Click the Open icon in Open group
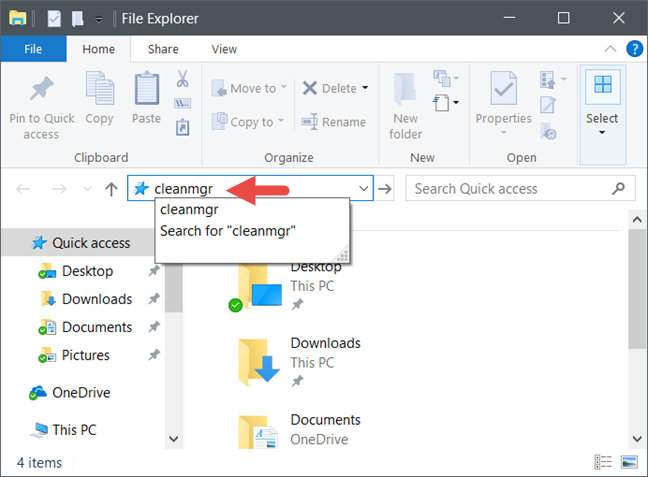 (548, 79)
